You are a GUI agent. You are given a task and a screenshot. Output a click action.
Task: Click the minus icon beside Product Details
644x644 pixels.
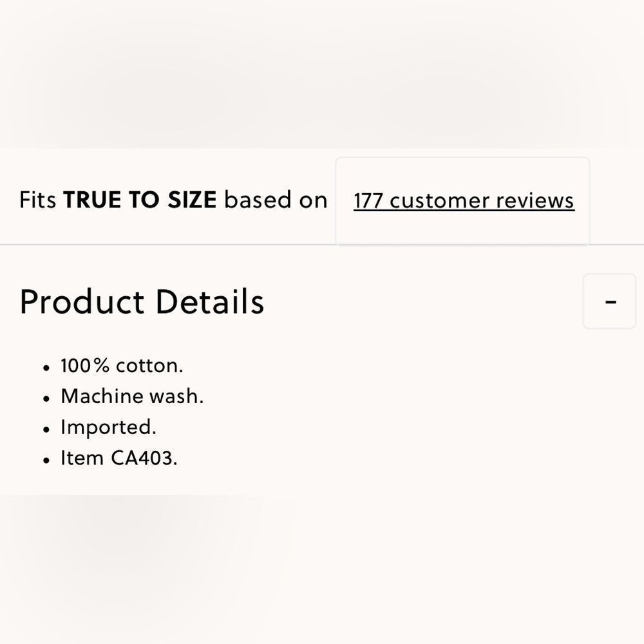point(611,301)
